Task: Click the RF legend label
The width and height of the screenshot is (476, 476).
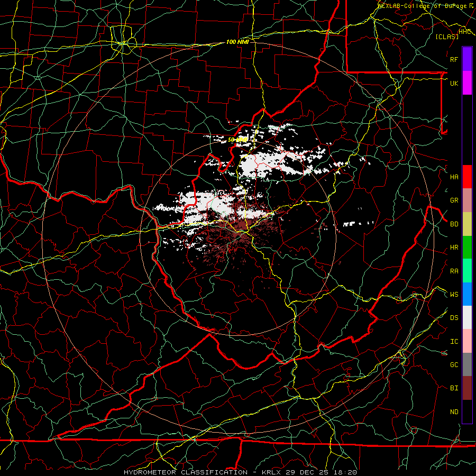Action: tap(454, 59)
